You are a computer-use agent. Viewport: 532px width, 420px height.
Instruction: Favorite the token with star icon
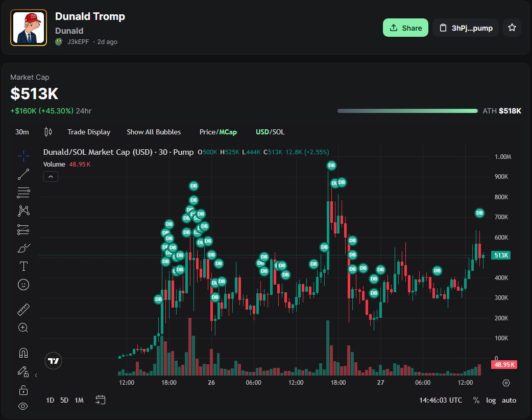click(x=512, y=28)
